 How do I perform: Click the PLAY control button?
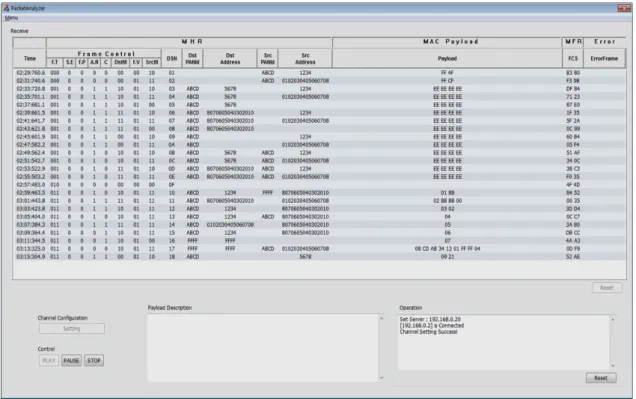[x=49, y=360]
